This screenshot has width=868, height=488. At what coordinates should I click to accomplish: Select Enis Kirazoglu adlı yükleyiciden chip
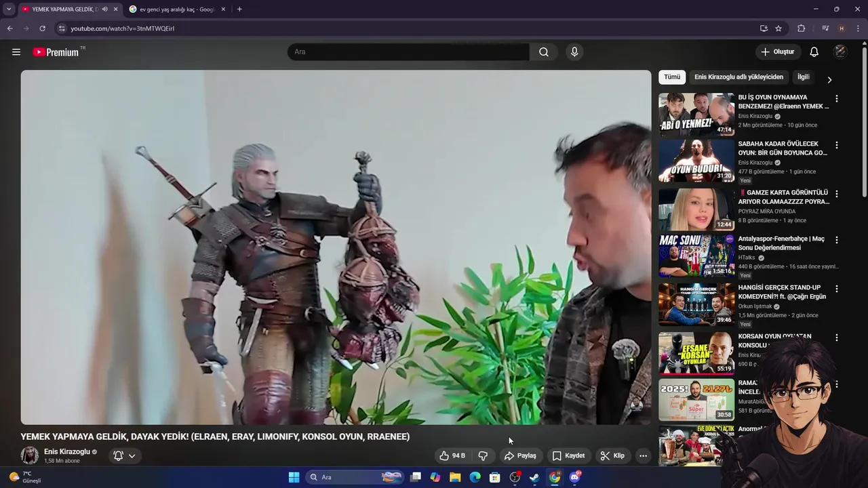coord(738,77)
